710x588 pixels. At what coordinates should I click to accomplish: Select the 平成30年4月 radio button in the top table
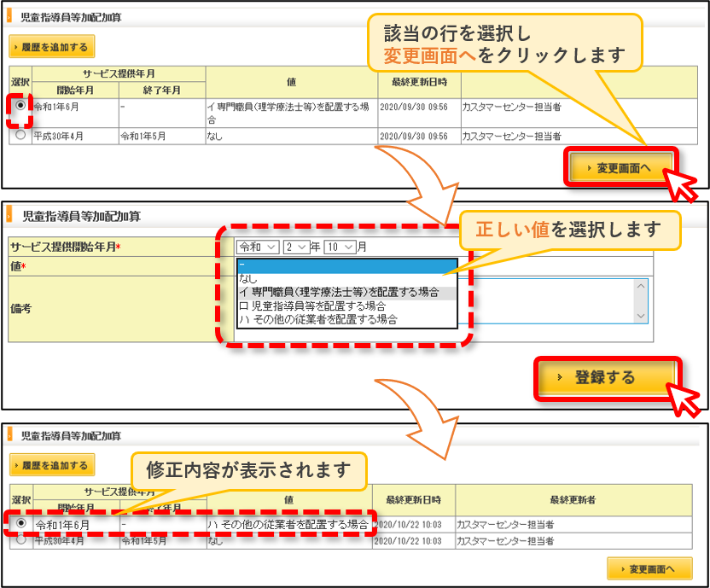pyautogui.click(x=20, y=135)
